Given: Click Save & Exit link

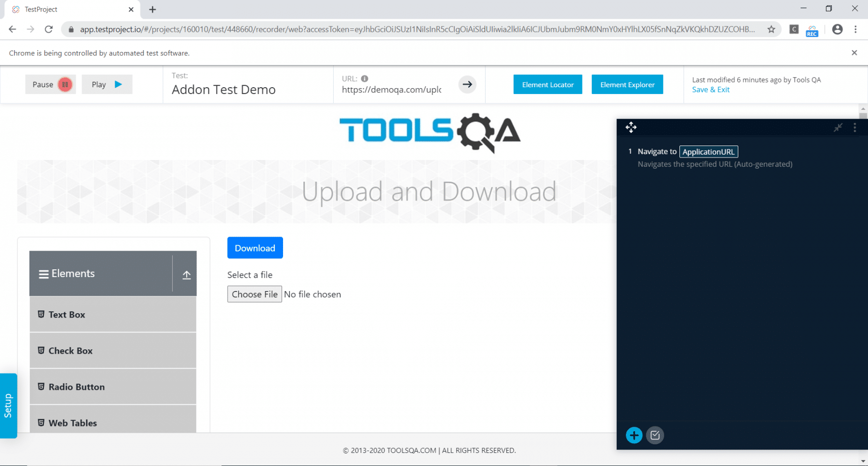Looking at the screenshot, I should 711,90.
